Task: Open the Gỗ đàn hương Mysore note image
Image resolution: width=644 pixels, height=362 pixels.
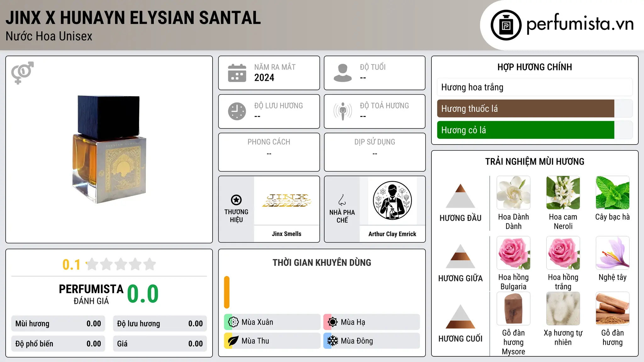Action: 514,309
